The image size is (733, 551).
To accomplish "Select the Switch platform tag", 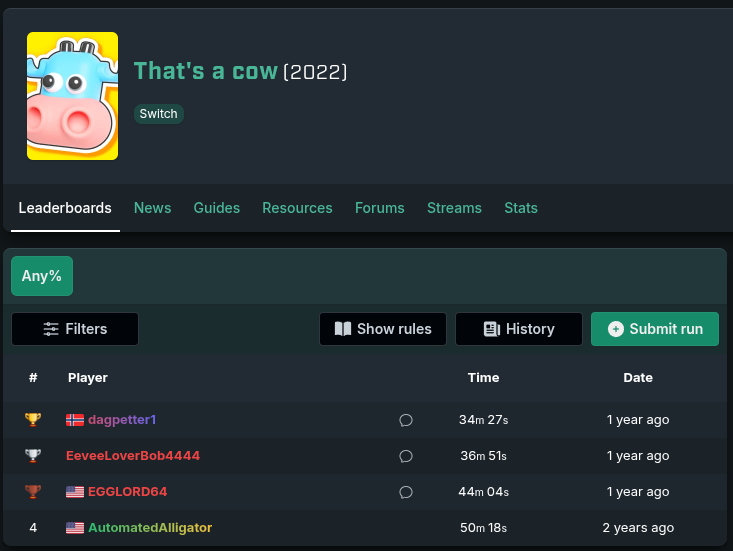I will (x=158, y=114).
